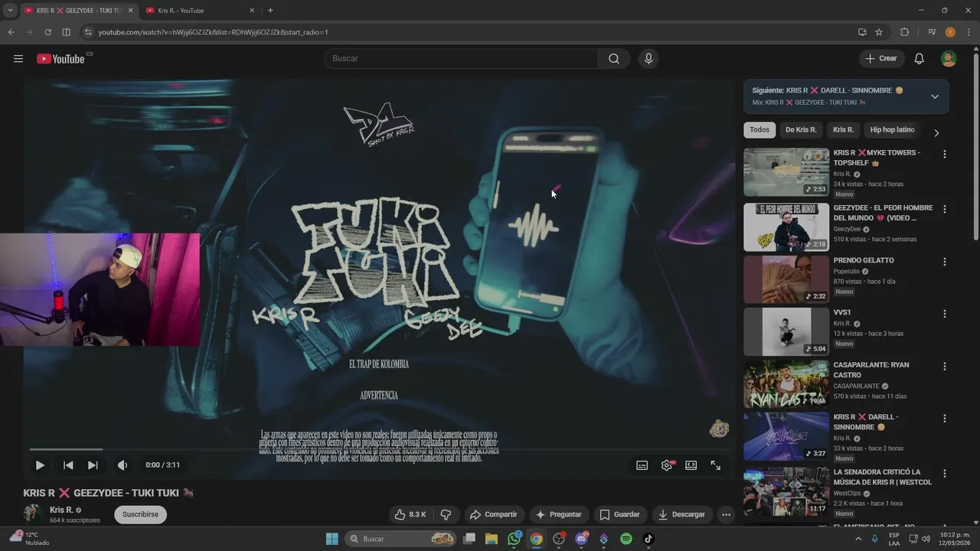The image size is (980, 551).
Task: Open TikTok from the taskbar
Action: 648,539
